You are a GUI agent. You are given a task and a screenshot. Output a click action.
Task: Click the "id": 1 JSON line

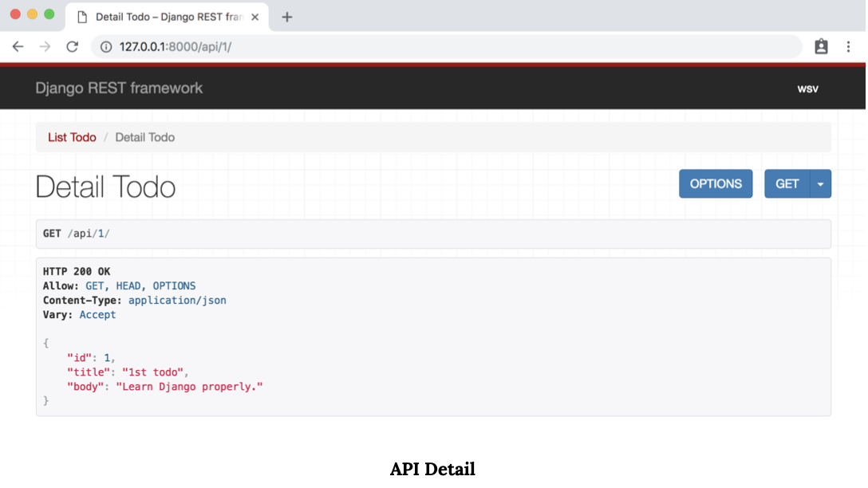point(91,358)
